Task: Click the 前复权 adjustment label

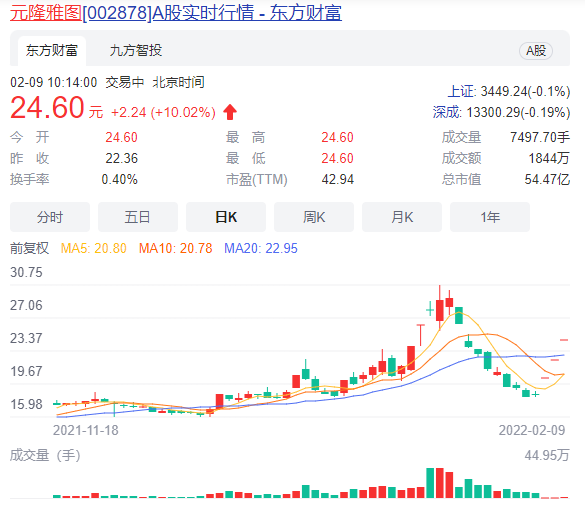Action: click(29, 248)
